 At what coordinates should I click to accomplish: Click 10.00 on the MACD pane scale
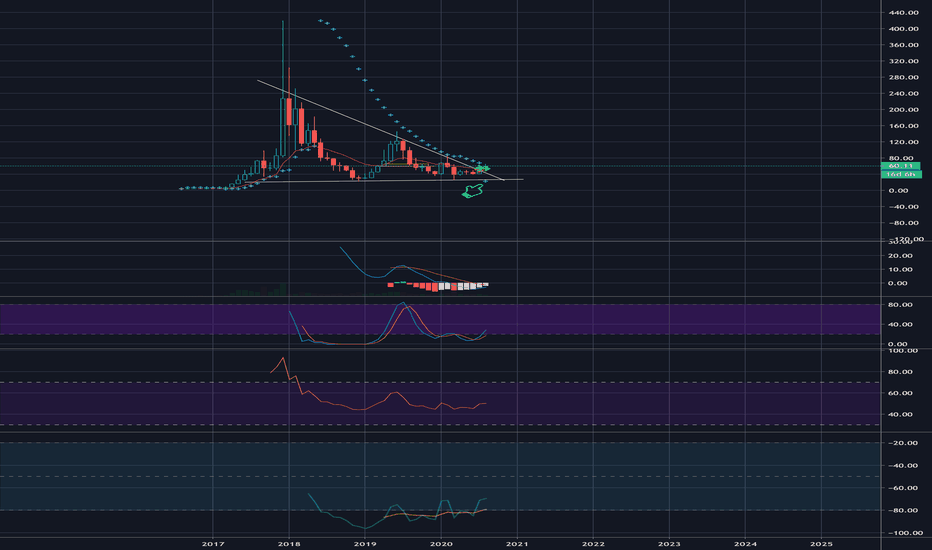[x=900, y=269]
